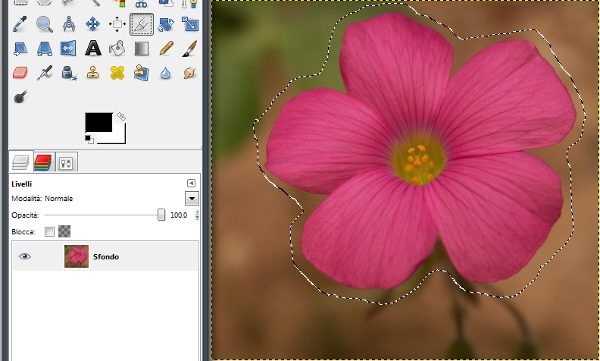The width and height of the screenshot is (600, 361).
Task: Hide the Sfondo layer with eye icon
Action: (x=24, y=256)
